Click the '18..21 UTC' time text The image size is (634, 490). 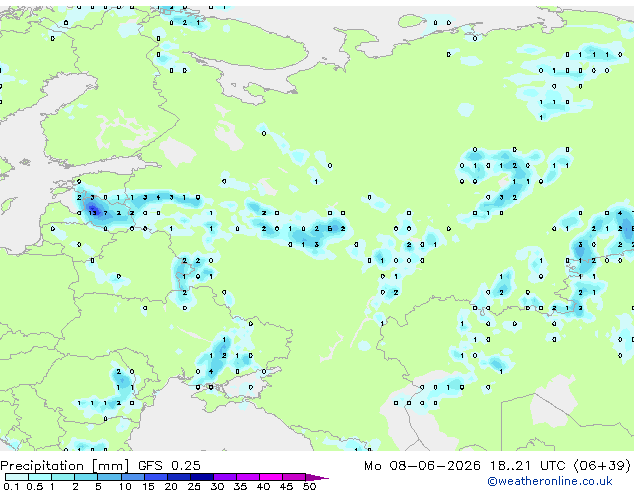(x=527, y=466)
